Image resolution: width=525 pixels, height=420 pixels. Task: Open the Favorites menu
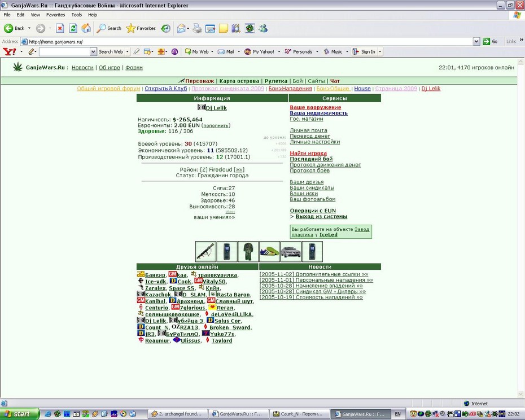(x=55, y=15)
